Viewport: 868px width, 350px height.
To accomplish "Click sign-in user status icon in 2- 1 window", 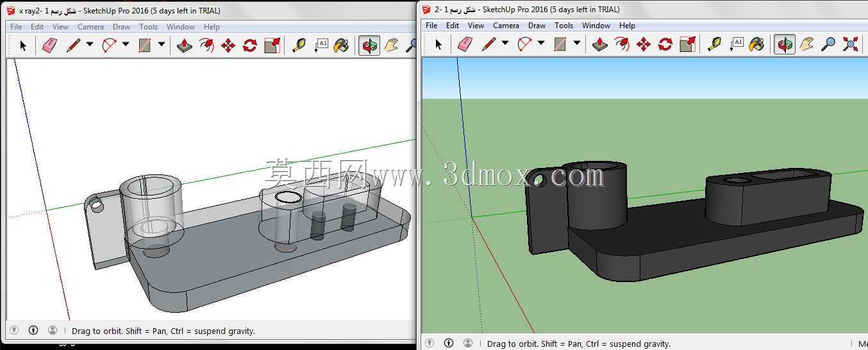I will (468, 344).
